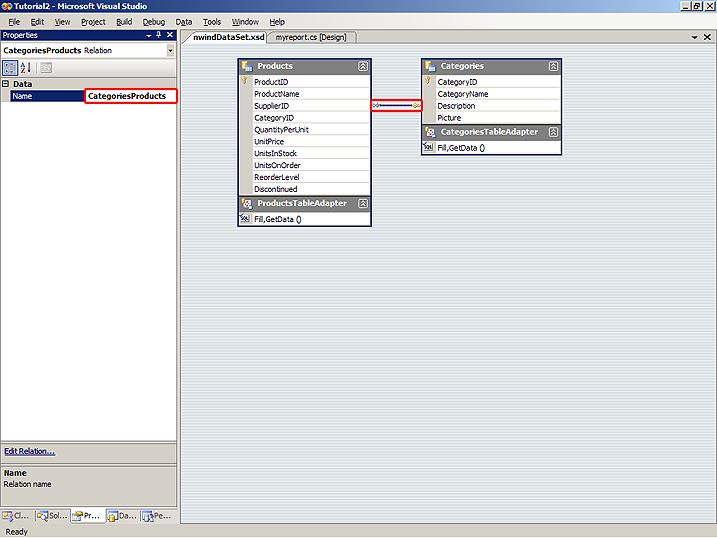The width and height of the screenshot is (717, 538).
Task: Click the CategoriesTableAdapter icon
Action: point(430,132)
